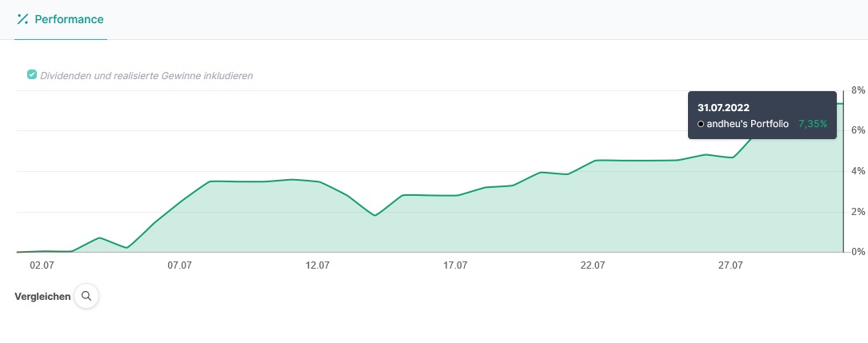This screenshot has width=868, height=343.
Task: Switch to the Performance tab
Action: 61,19
